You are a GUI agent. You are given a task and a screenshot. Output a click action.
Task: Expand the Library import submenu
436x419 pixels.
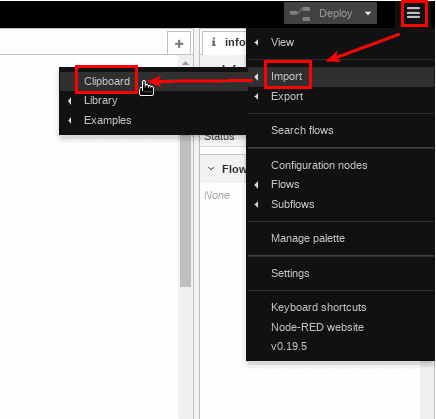pyautogui.click(x=153, y=101)
